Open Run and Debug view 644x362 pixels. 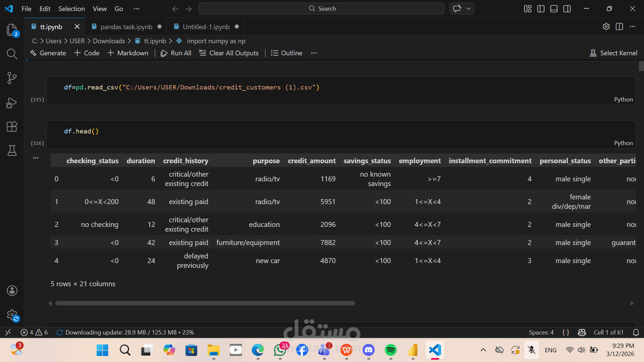12,103
